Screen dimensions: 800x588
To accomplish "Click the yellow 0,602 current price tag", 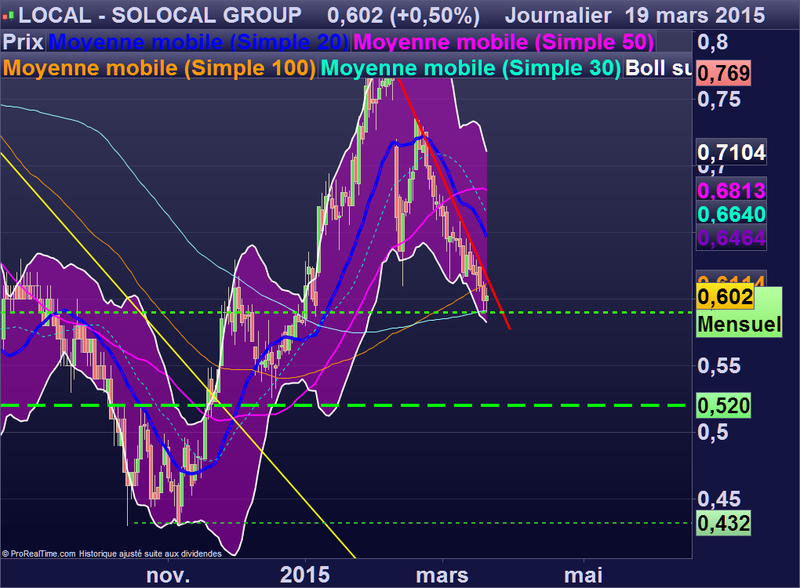I will click(725, 297).
